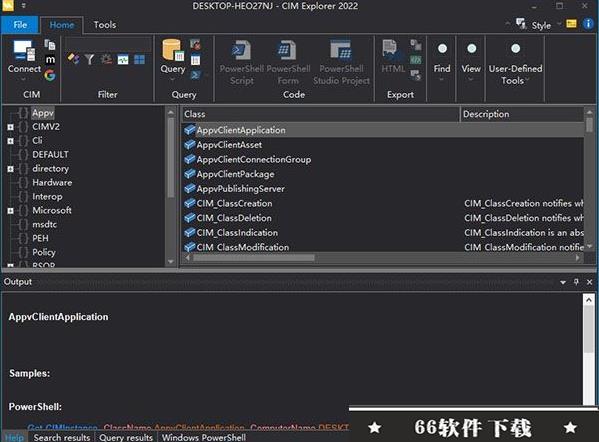Switch to the Query results tab
This screenshot has height=442, width=599.
coord(126,437)
